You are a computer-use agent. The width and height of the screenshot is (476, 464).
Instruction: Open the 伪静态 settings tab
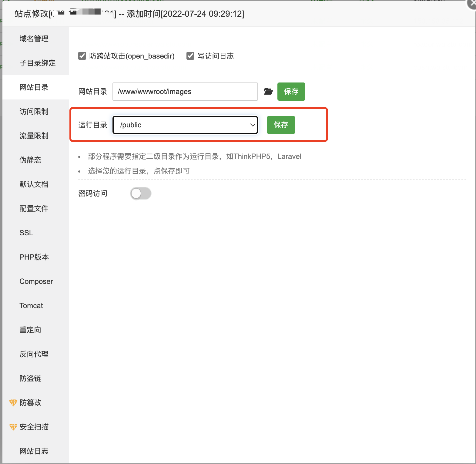pyautogui.click(x=30, y=160)
